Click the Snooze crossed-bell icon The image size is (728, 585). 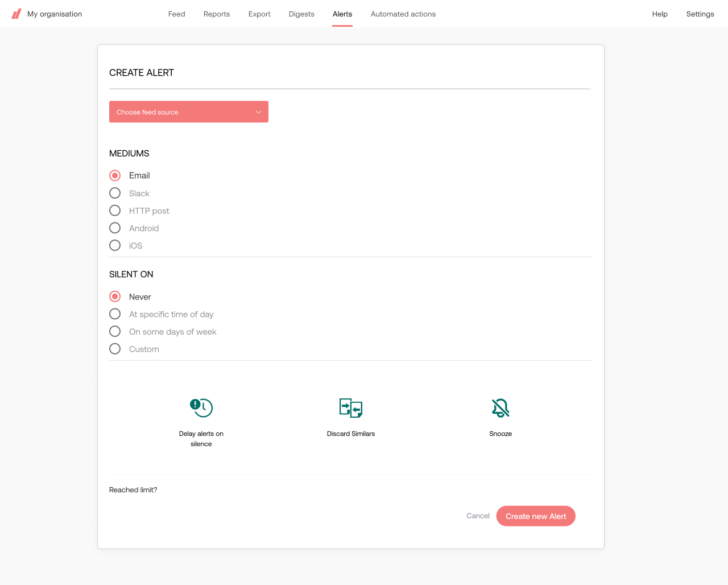tap(500, 407)
